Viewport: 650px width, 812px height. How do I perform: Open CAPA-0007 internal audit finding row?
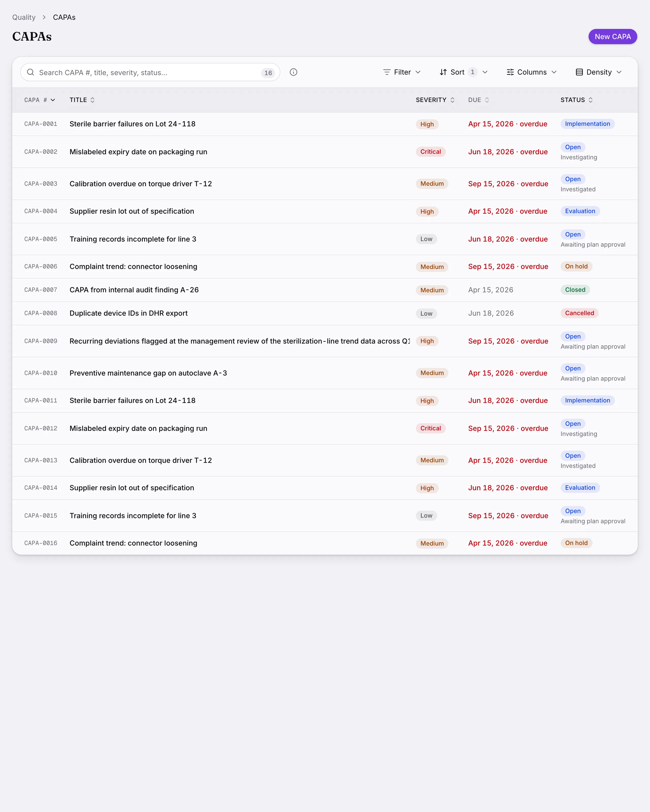point(325,290)
